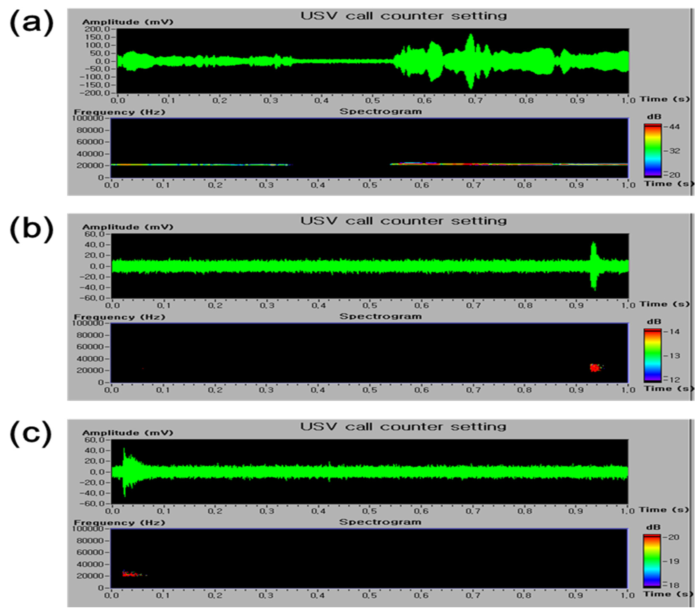Click 'USV call counter setting' title in panel (b)

pos(404,221)
